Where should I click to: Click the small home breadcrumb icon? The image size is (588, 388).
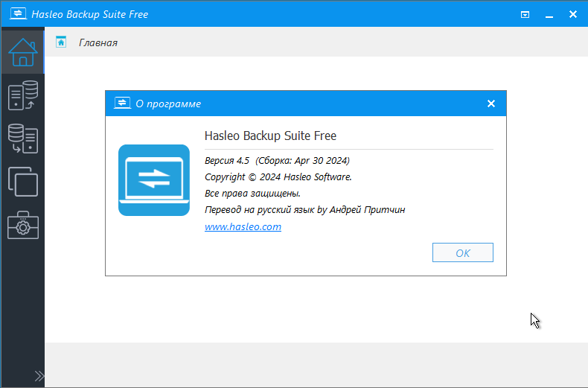[x=61, y=42]
